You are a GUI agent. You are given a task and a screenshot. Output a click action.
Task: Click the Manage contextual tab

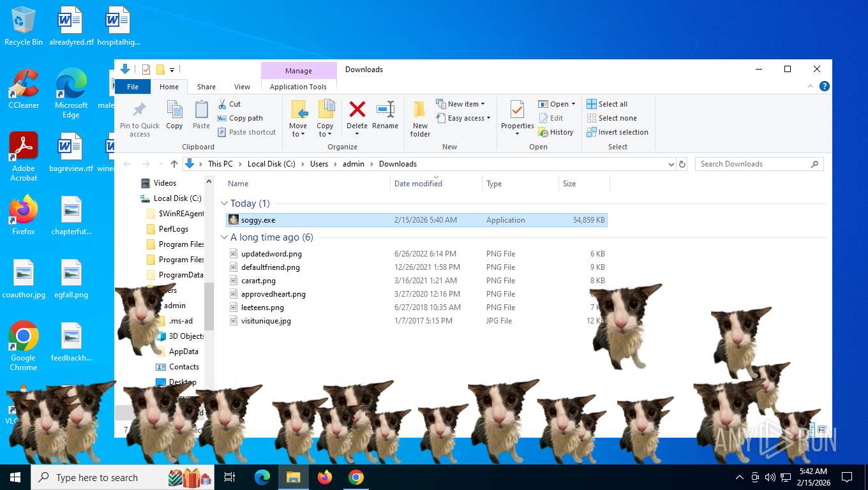(299, 71)
